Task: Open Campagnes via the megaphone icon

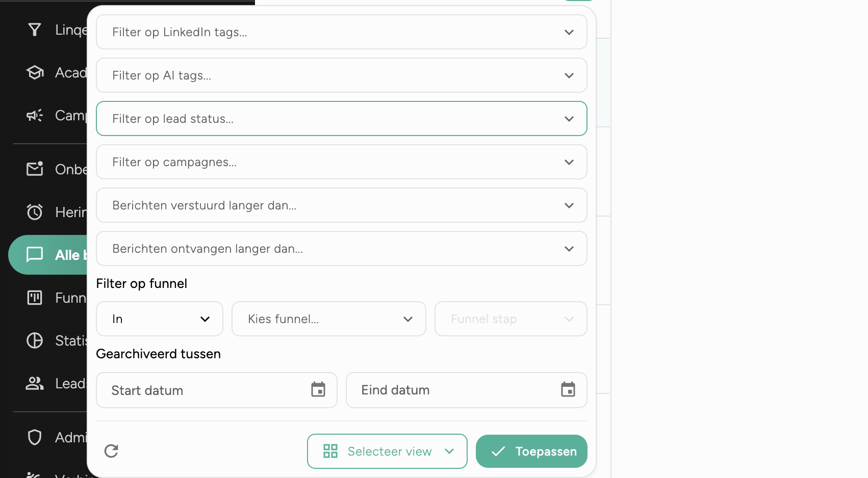Action: click(x=34, y=115)
